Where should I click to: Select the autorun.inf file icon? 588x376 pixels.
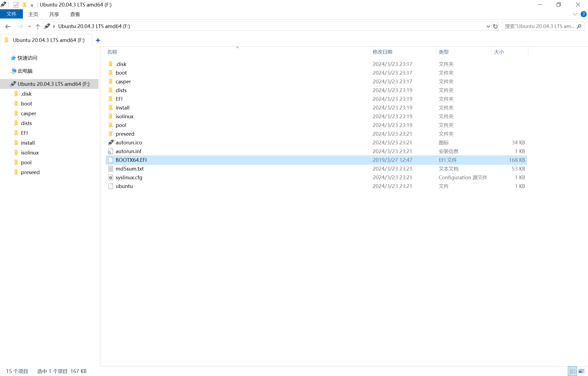click(111, 151)
